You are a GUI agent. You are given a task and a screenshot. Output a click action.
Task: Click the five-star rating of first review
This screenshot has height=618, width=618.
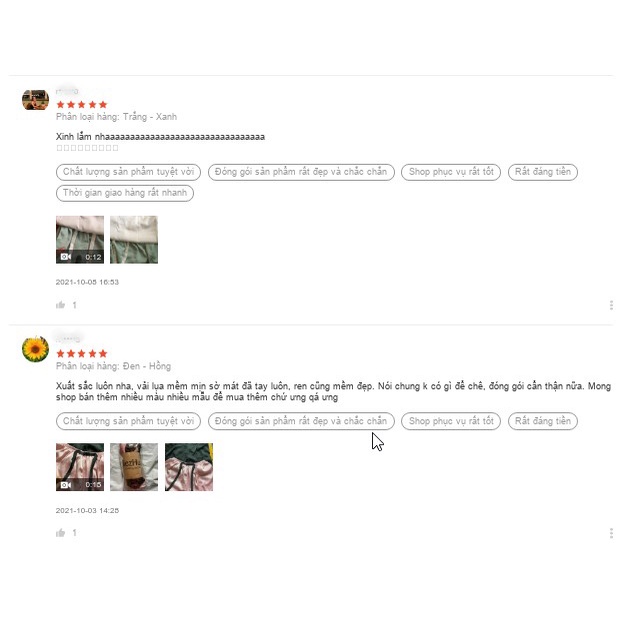pos(82,104)
